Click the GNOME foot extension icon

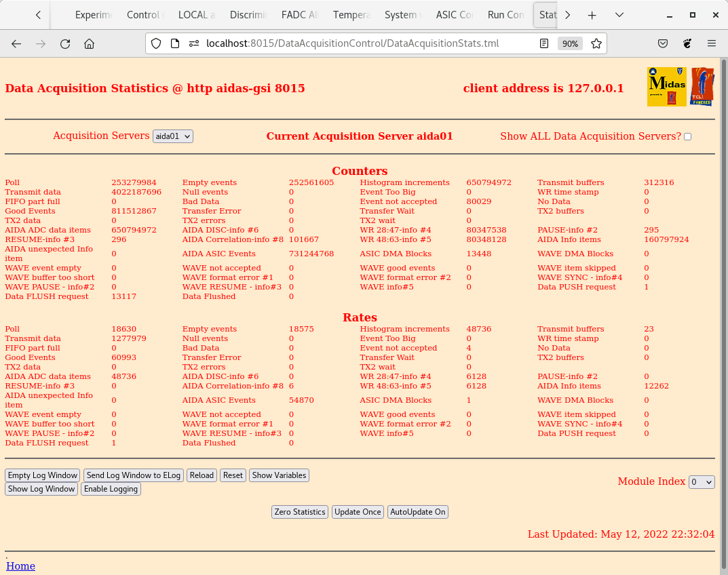coord(687,43)
